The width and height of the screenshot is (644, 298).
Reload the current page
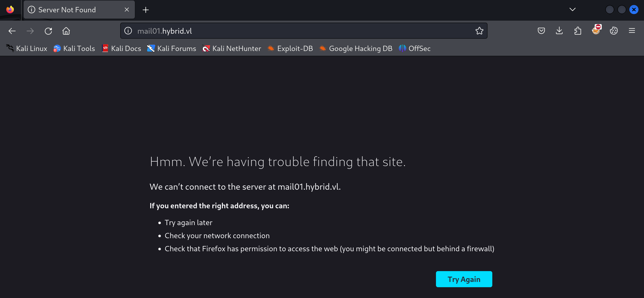click(48, 31)
